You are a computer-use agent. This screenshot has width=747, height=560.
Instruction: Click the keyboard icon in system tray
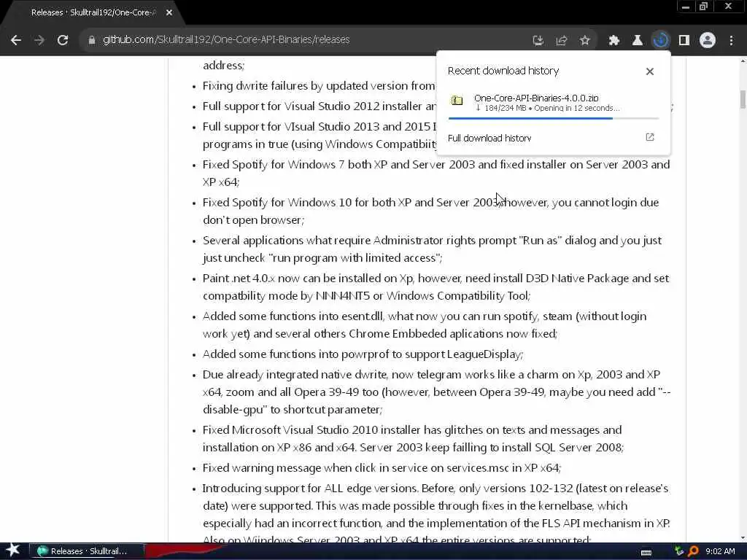(x=646, y=553)
